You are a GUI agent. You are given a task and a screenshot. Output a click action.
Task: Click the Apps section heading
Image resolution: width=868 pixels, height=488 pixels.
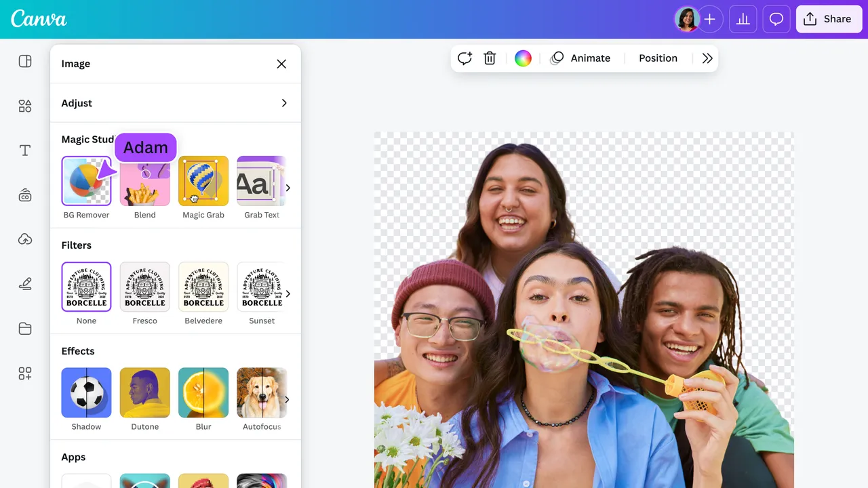73,457
